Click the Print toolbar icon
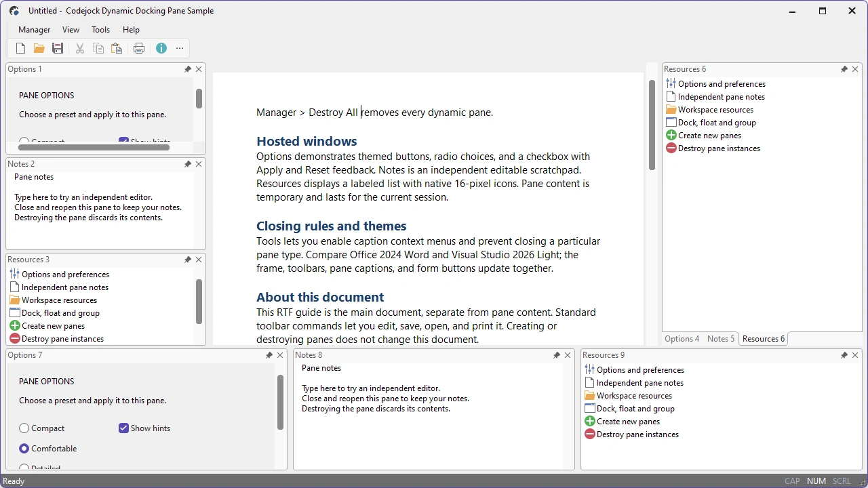868x488 pixels. click(139, 48)
